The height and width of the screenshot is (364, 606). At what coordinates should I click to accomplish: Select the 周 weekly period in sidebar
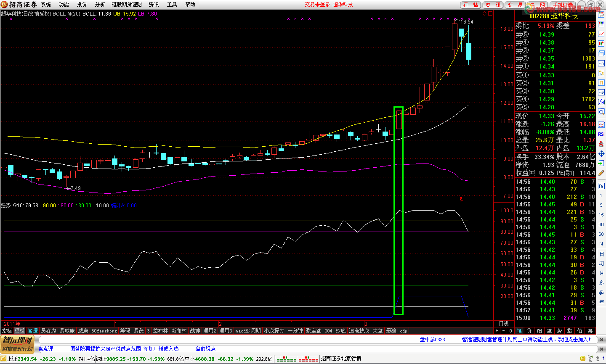click(x=601, y=264)
